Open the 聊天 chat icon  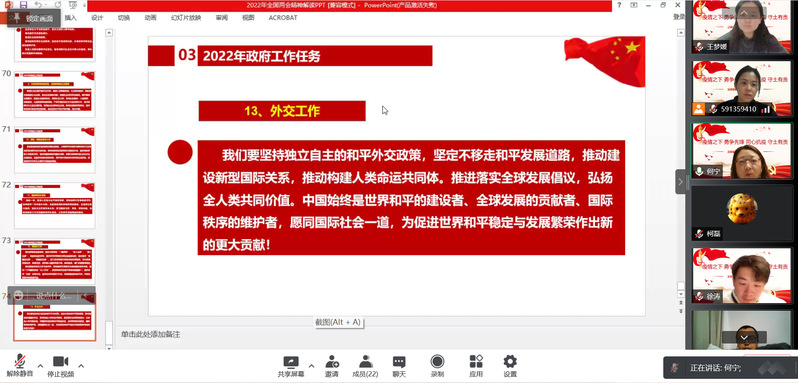click(x=399, y=366)
